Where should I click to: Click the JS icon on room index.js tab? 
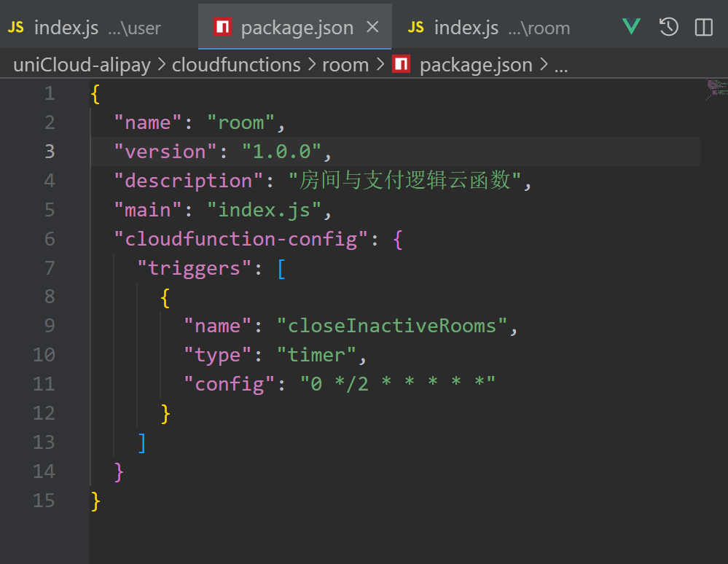point(416,28)
